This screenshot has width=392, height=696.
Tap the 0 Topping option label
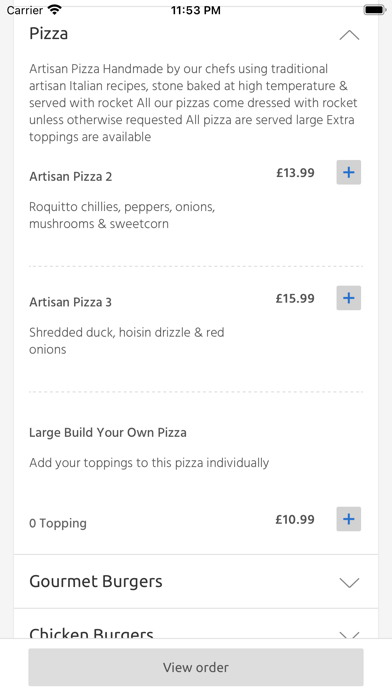(58, 523)
